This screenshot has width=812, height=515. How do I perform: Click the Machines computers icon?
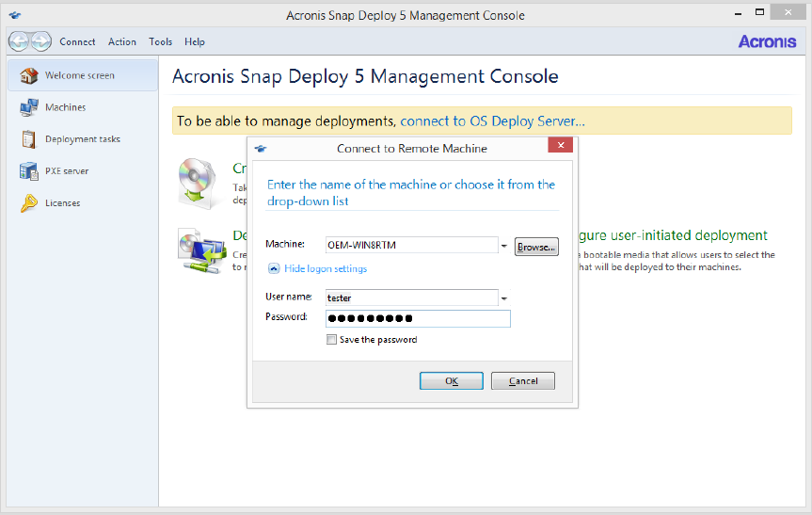click(x=29, y=107)
